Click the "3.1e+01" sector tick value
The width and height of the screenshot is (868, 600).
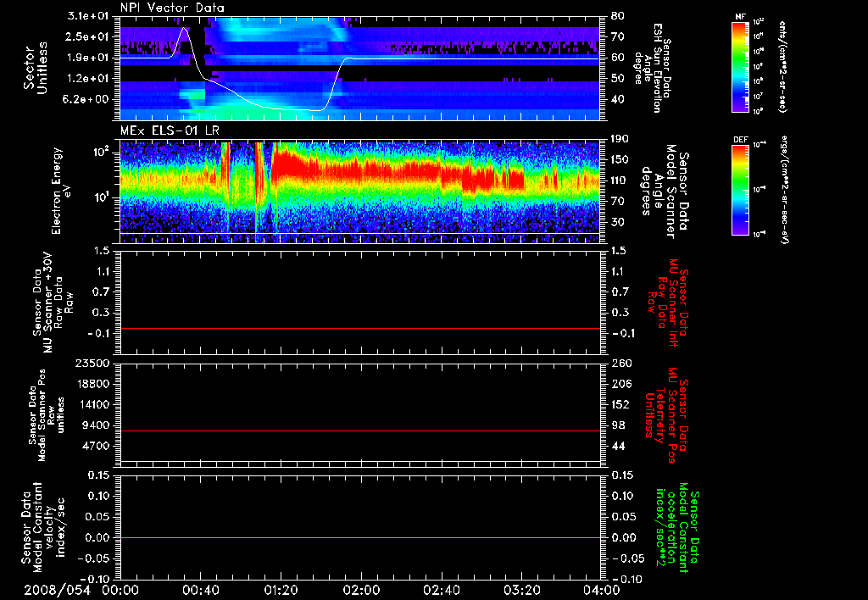click(88, 16)
